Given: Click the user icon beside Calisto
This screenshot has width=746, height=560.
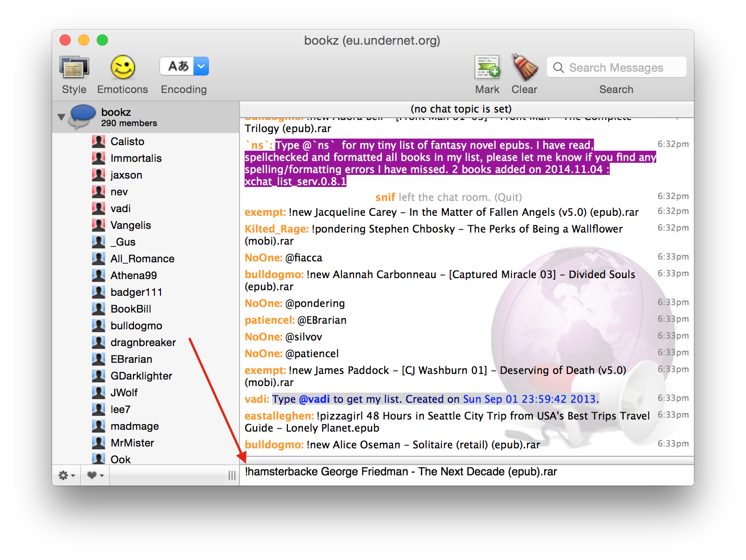Looking at the screenshot, I should pyautogui.click(x=99, y=141).
